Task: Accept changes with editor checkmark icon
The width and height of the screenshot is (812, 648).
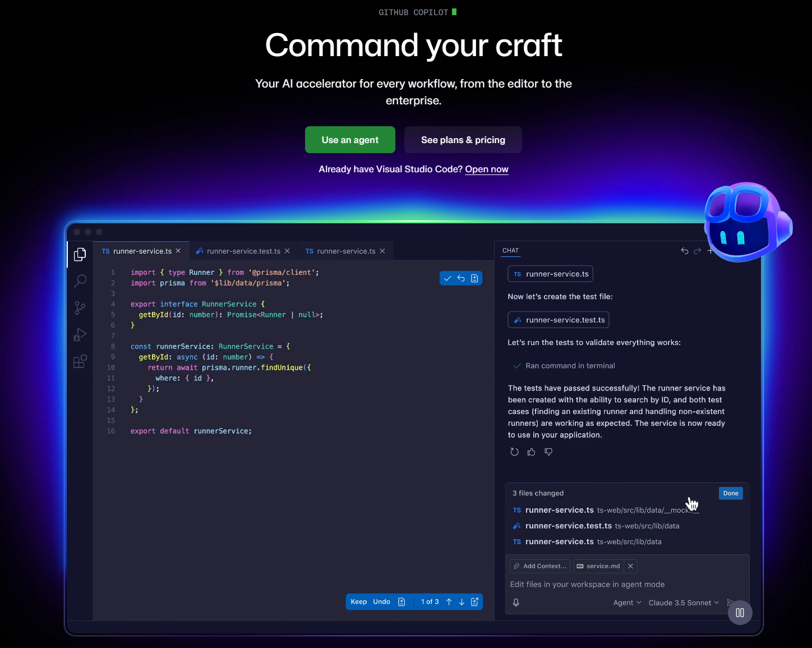Action: [447, 278]
